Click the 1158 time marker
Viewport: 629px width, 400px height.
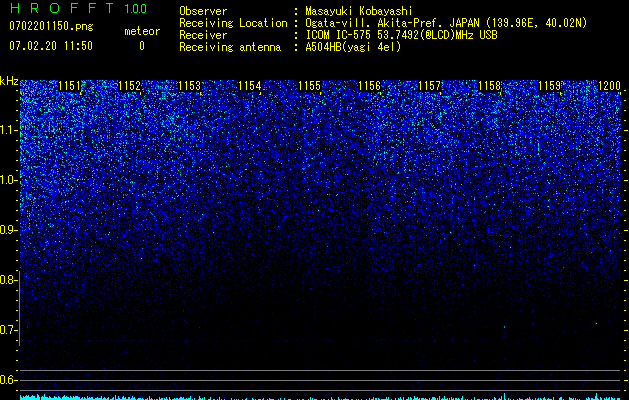(x=490, y=86)
